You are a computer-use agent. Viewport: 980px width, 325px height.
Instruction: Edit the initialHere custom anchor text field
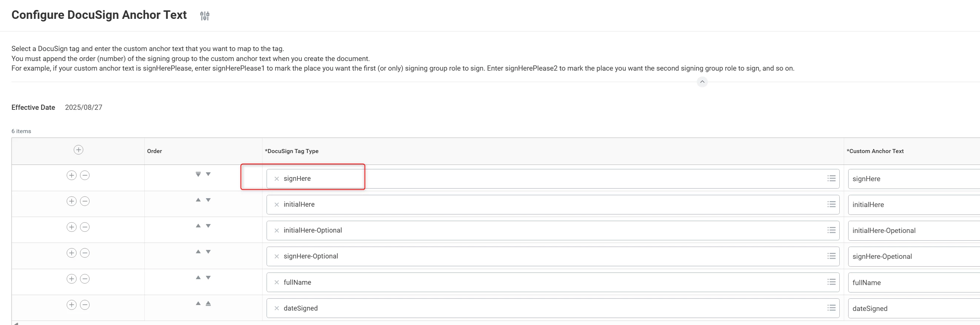coord(914,204)
